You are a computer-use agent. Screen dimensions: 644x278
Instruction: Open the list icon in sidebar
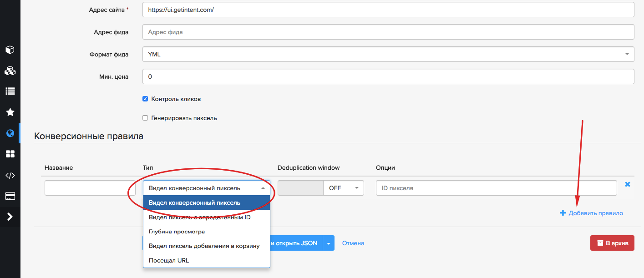coord(10,91)
